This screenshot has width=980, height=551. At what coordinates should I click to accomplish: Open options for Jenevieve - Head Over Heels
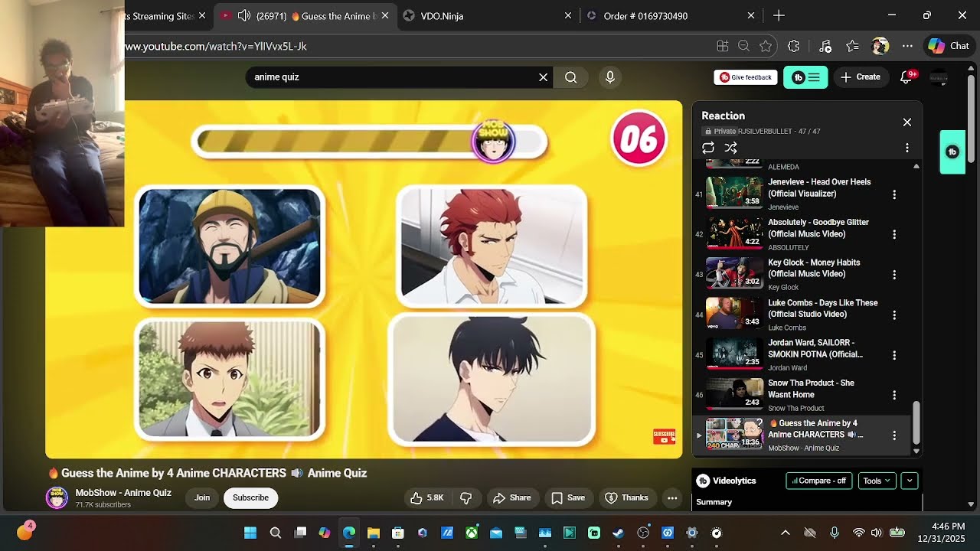[x=894, y=194]
